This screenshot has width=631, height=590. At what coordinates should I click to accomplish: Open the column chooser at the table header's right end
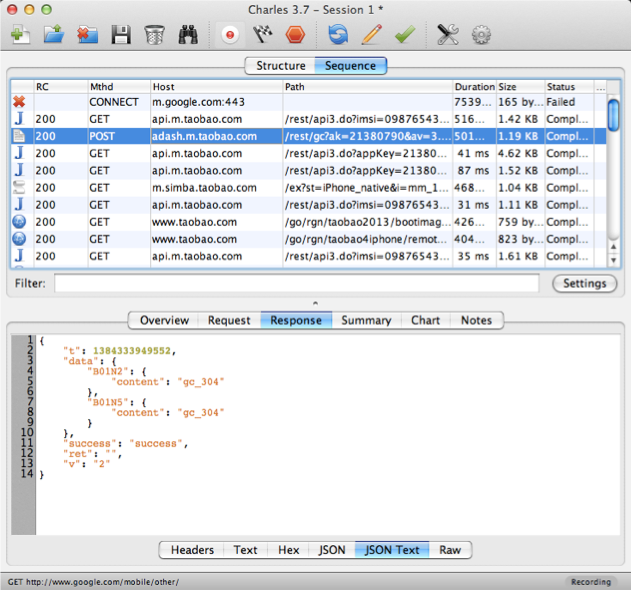(x=601, y=87)
